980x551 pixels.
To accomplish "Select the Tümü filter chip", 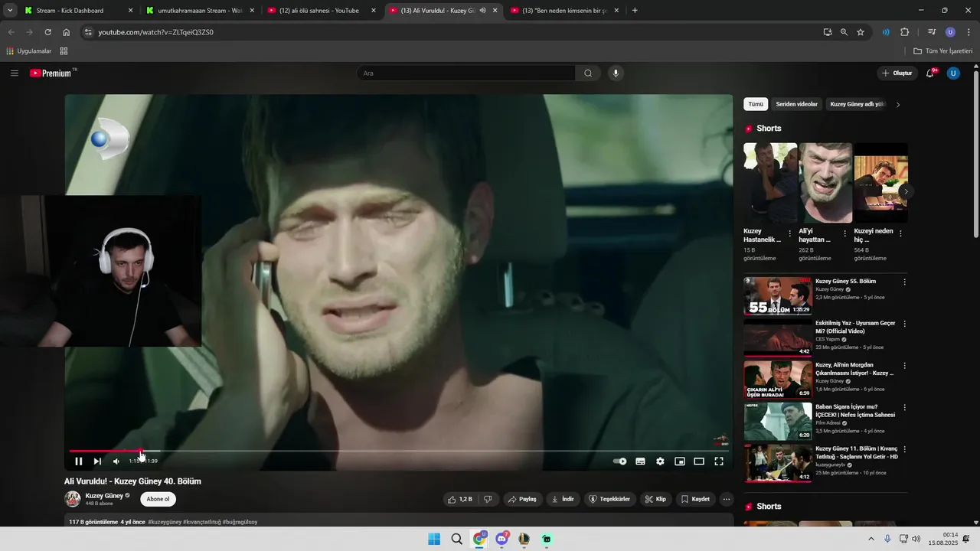I will click(x=756, y=104).
